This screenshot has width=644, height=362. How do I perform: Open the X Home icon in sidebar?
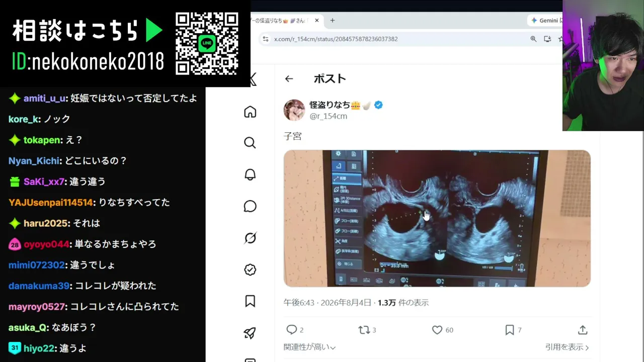click(x=250, y=112)
